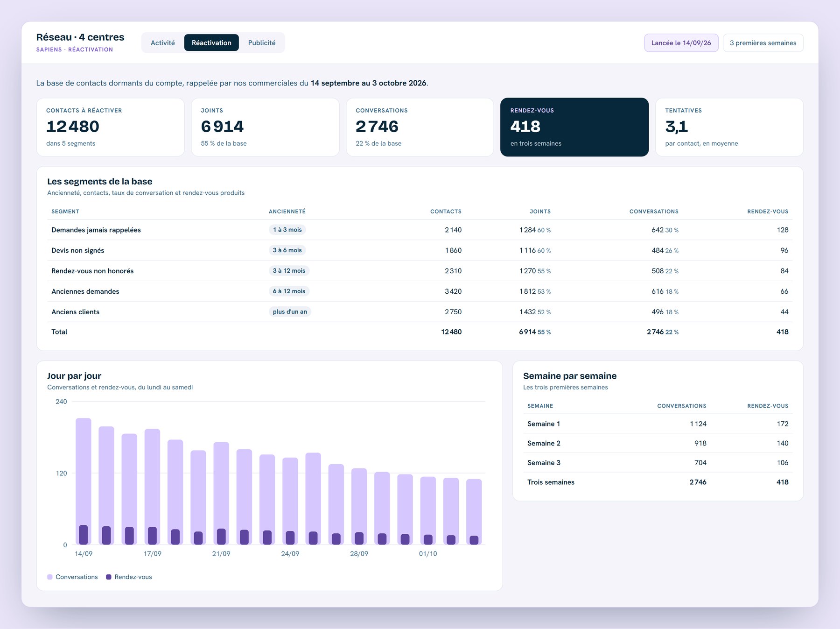
Task: Click the CONTACTS column header
Action: (446, 212)
